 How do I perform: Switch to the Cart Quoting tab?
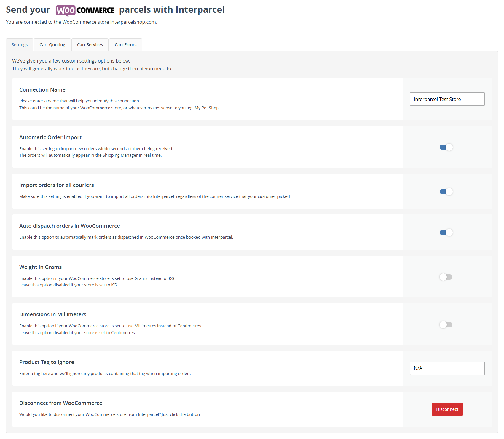tap(52, 45)
